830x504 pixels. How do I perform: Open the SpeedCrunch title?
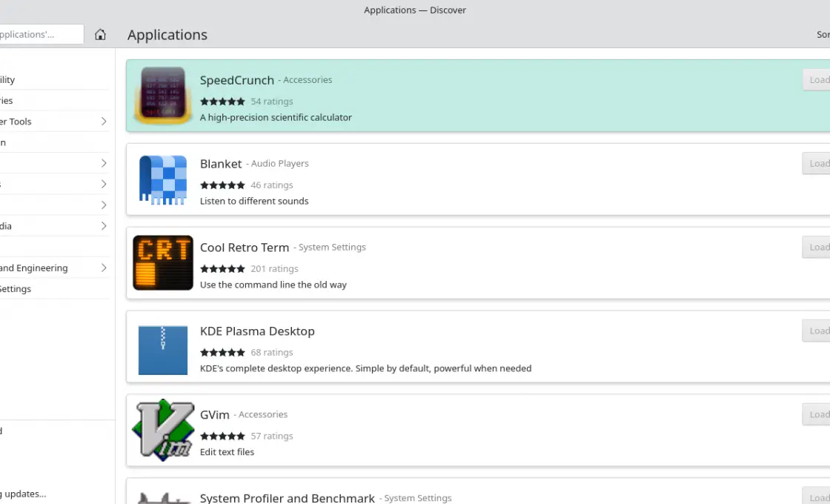tap(237, 80)
